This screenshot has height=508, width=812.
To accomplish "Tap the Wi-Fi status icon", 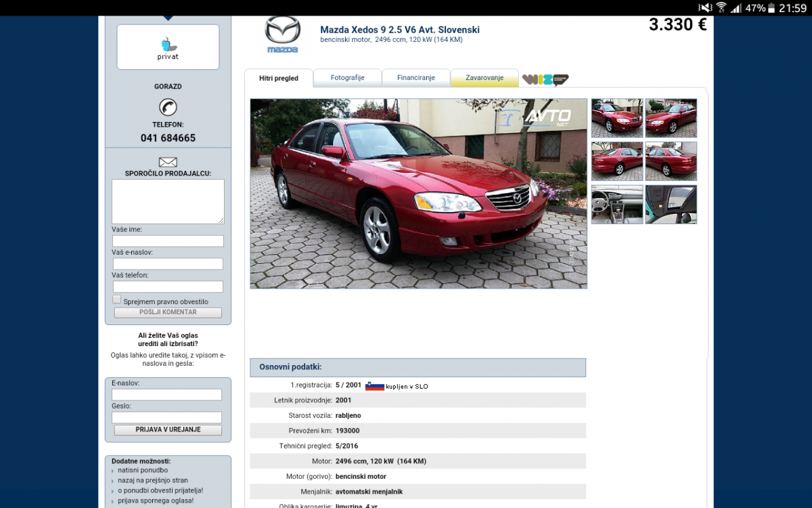I will pyautogui.click(x=721, y=8).
